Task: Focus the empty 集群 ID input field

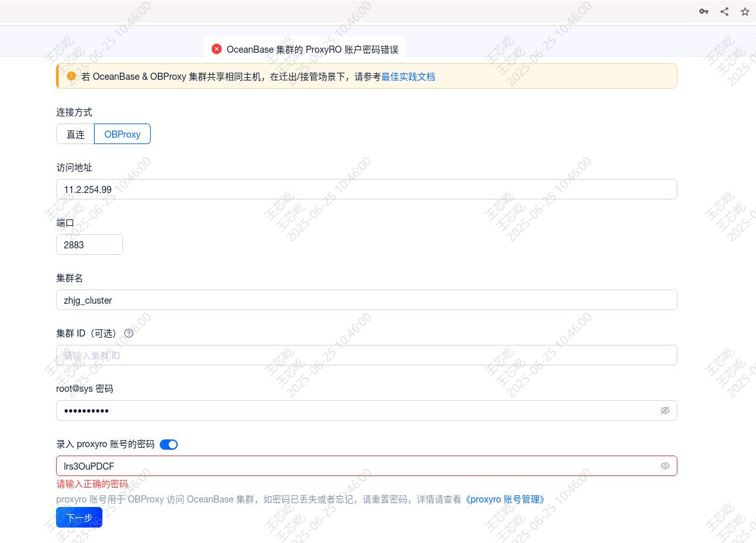Action: [x=366, y=356]
